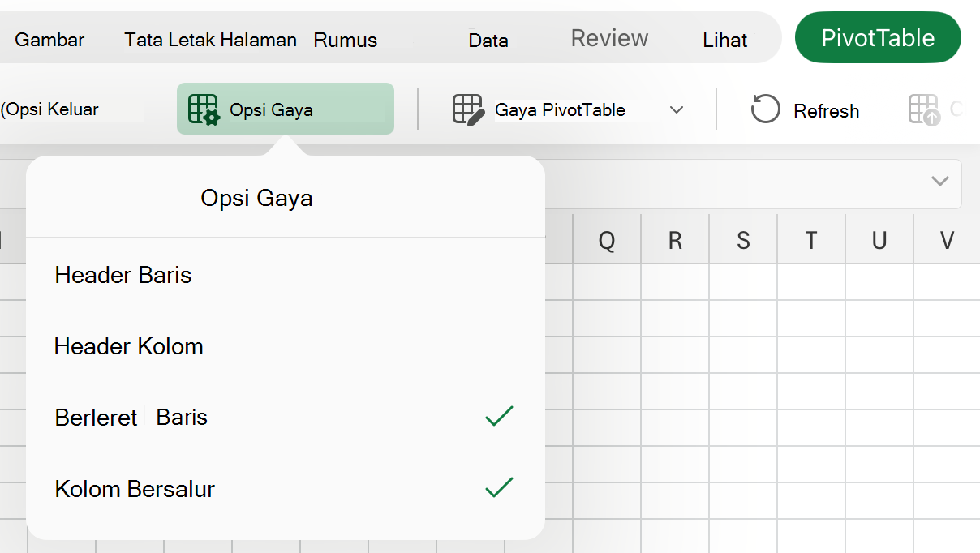Expand the Gaya PivotTable dropdown chevron
This screenshot has width=980, height=553.
[677, 110]
